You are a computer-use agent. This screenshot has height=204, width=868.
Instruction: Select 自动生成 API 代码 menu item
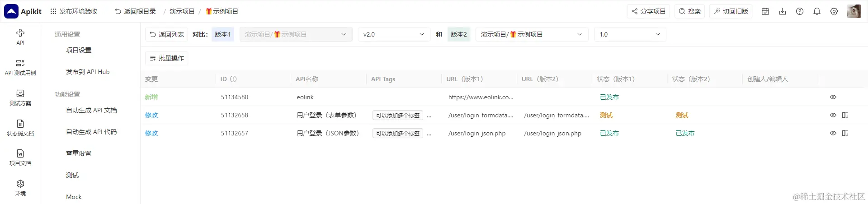tap(91, 132)
